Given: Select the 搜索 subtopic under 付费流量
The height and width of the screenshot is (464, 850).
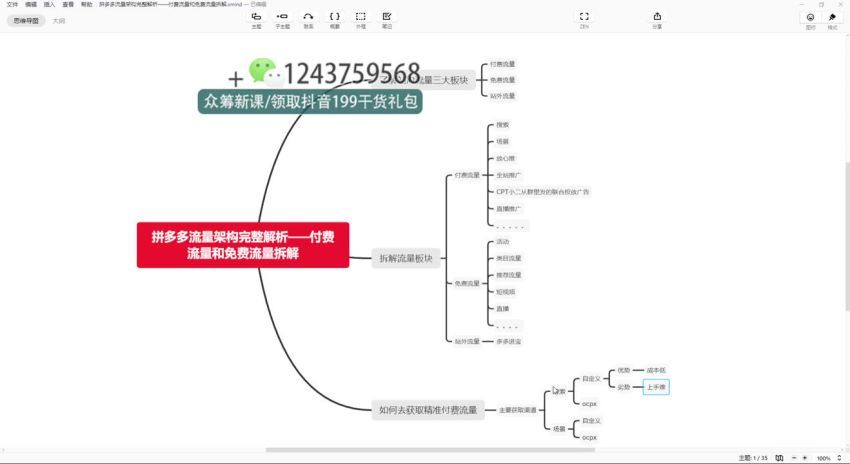Looking at the screenshot, I should [x=503, y=125].
